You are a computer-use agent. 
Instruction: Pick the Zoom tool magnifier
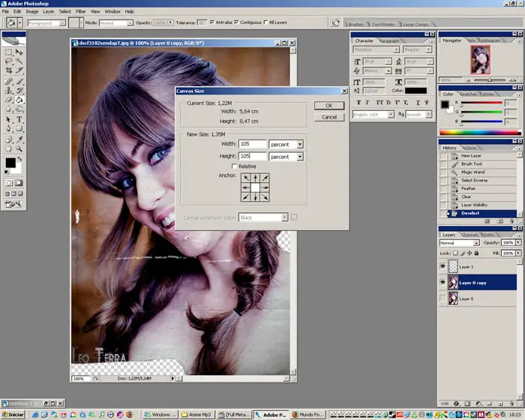[x=19, y=148]
